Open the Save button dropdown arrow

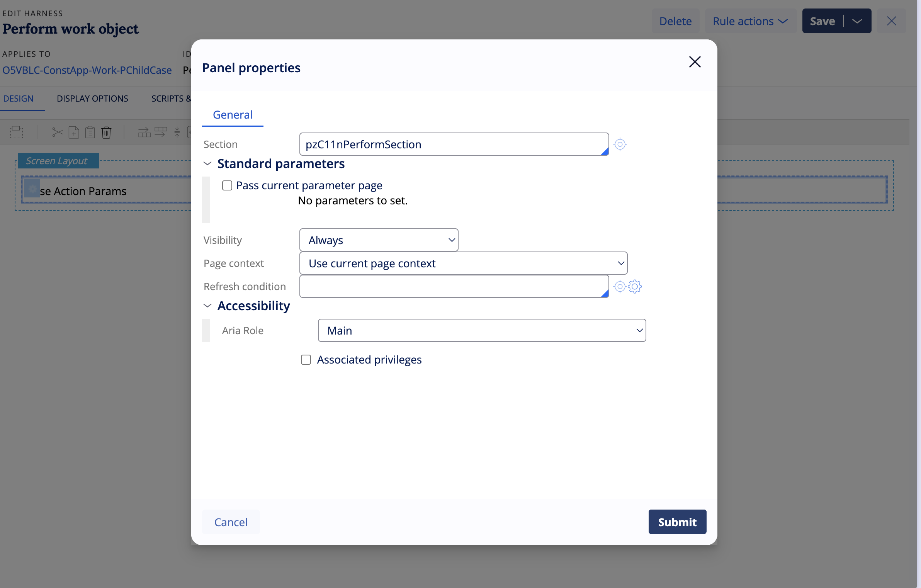(x=857, y=21)
